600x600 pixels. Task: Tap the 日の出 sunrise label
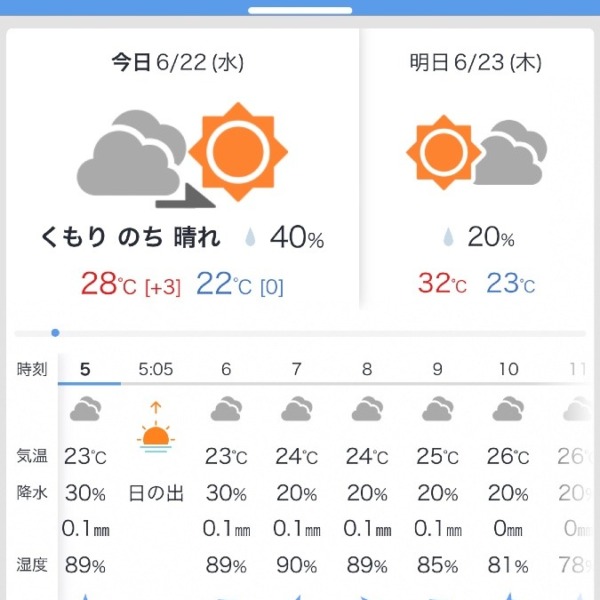(156, 493)
